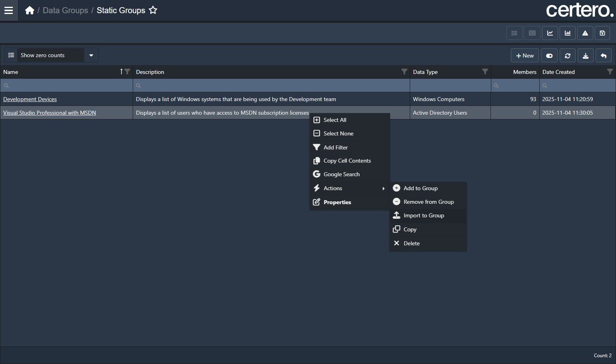Viewport: 616px width, 364px height.
Task: Toggle the switch next to New button
Action: tap(549, 56)
